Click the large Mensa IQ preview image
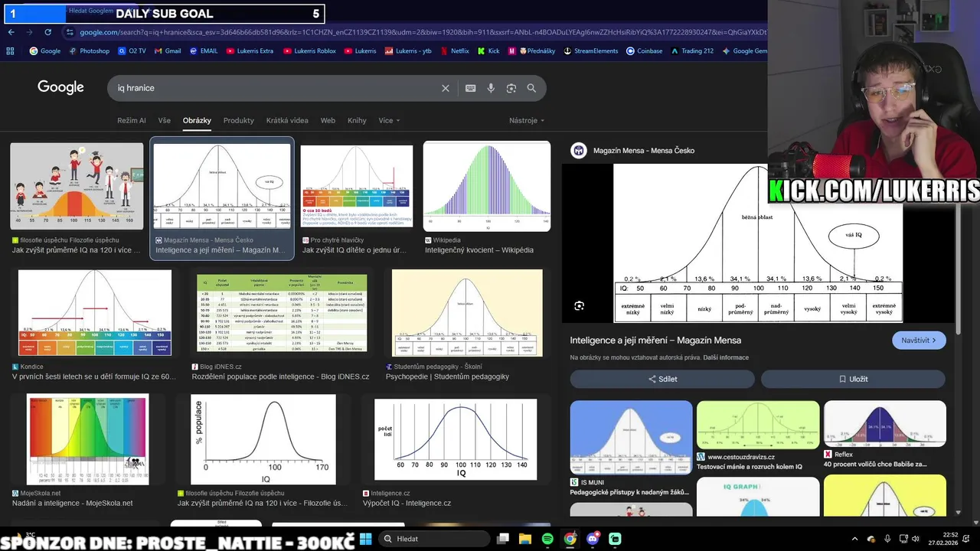 click(758, 243)
